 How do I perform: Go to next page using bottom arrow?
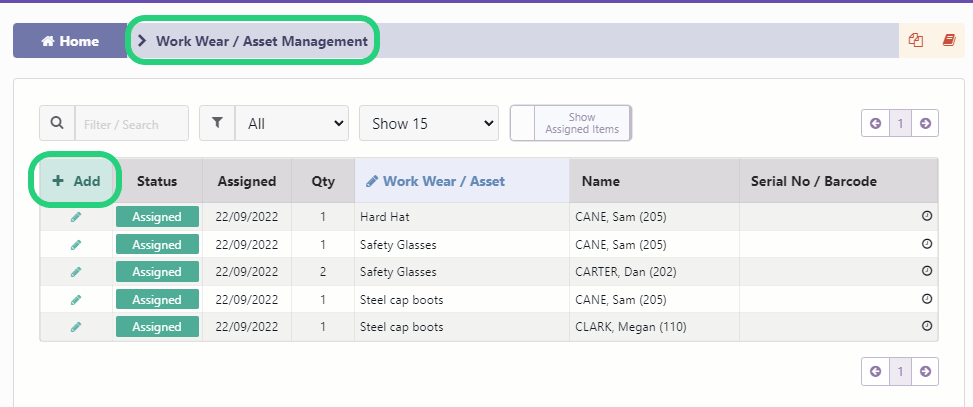925,372
